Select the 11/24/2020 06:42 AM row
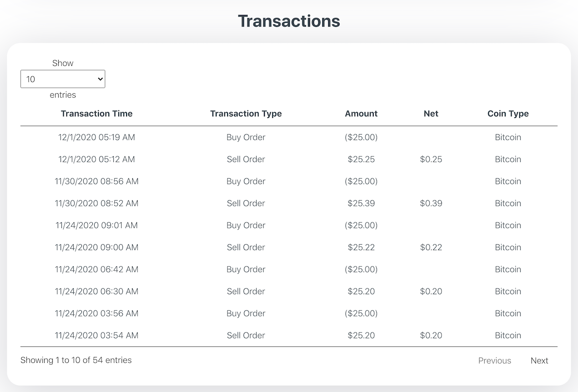This screenshot has width=578, height=392. [x=96, y=269]
